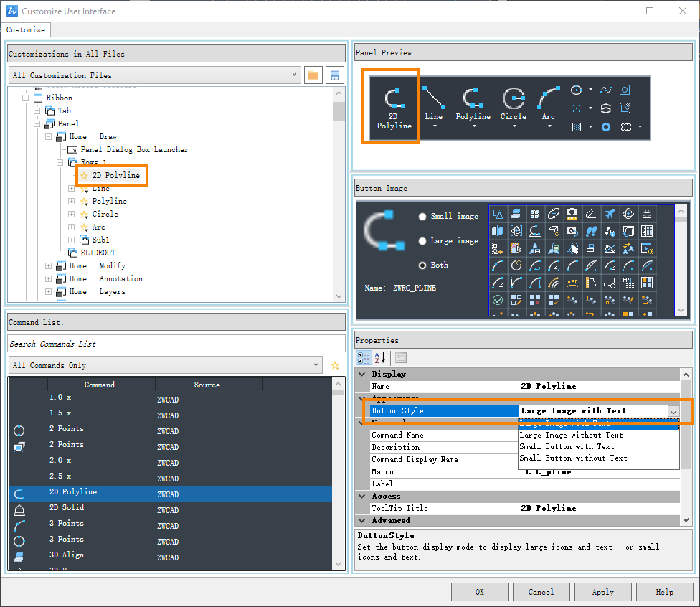Select the Home - Layers tree item

click(97, 292)
